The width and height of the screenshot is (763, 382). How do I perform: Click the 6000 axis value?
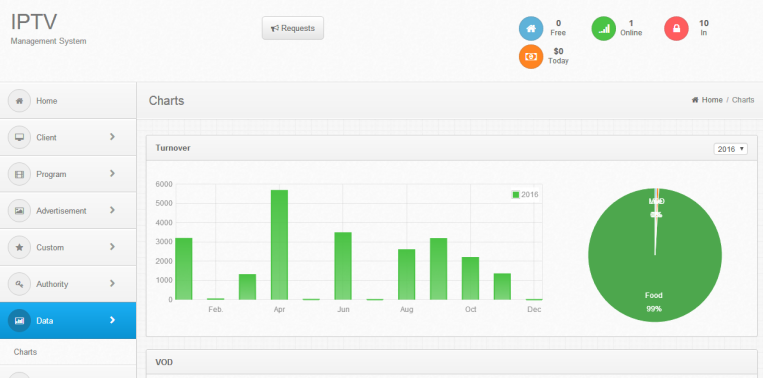pyautogui.click(x=164, y=184)
